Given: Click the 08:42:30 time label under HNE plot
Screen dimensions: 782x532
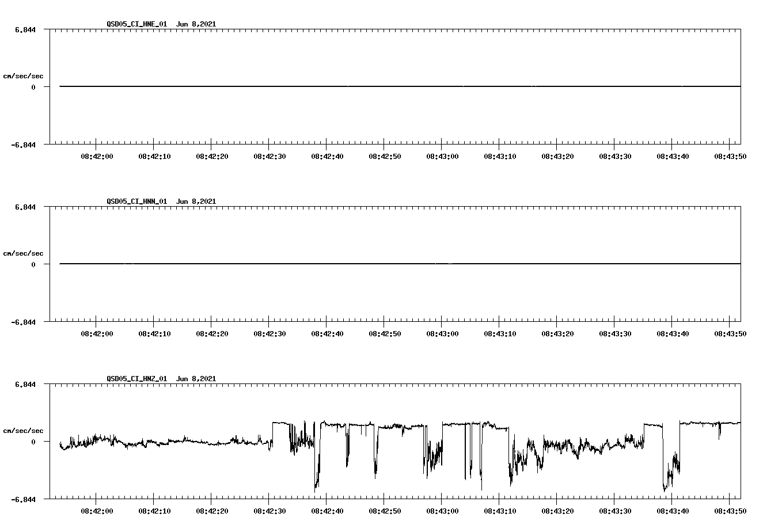Looking at the screenshot, I should click(x=269, y=156).
